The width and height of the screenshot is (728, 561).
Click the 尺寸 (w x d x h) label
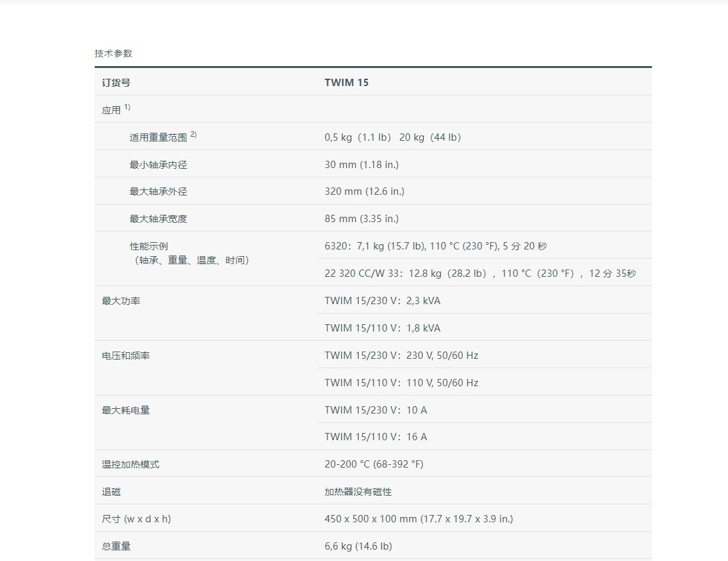(137, 519)
